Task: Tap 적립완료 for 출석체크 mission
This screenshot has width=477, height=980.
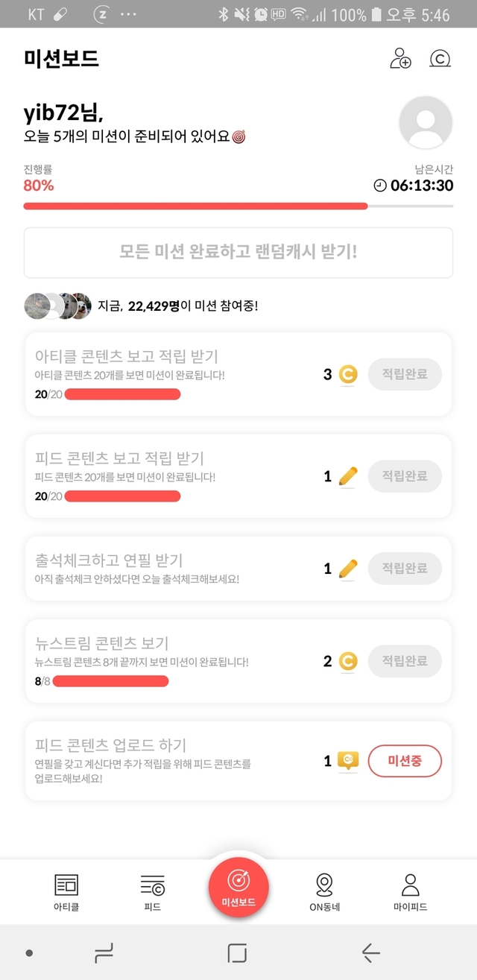Action: pyautogui.click(x=405, y=569)
